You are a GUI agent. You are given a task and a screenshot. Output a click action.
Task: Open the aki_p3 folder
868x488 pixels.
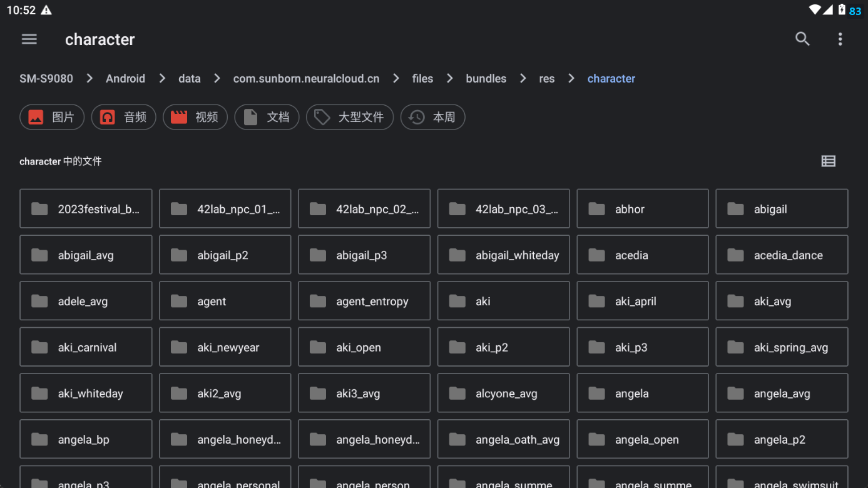(x=643, y=347)
